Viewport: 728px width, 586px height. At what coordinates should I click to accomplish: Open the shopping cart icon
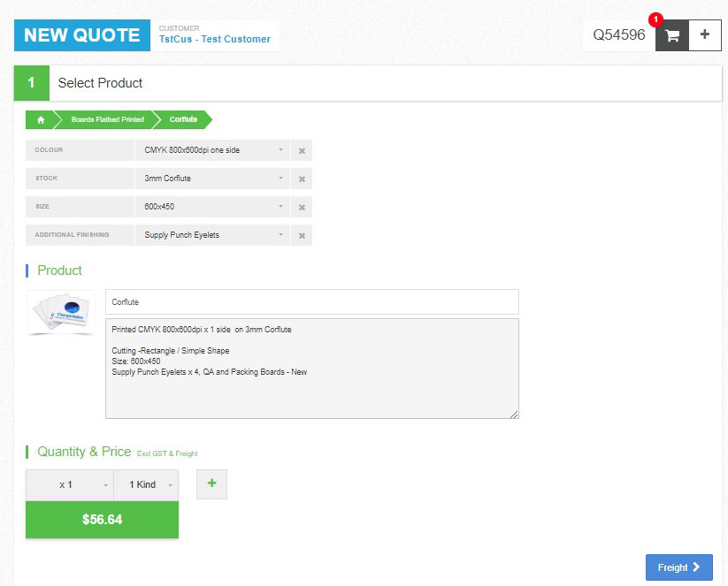click(671, 35)
